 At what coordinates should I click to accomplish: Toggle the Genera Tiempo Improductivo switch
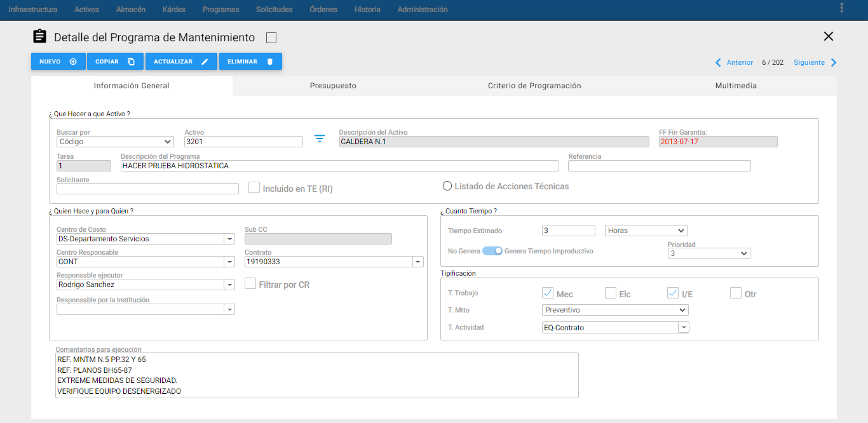click(x=492, y=251)
